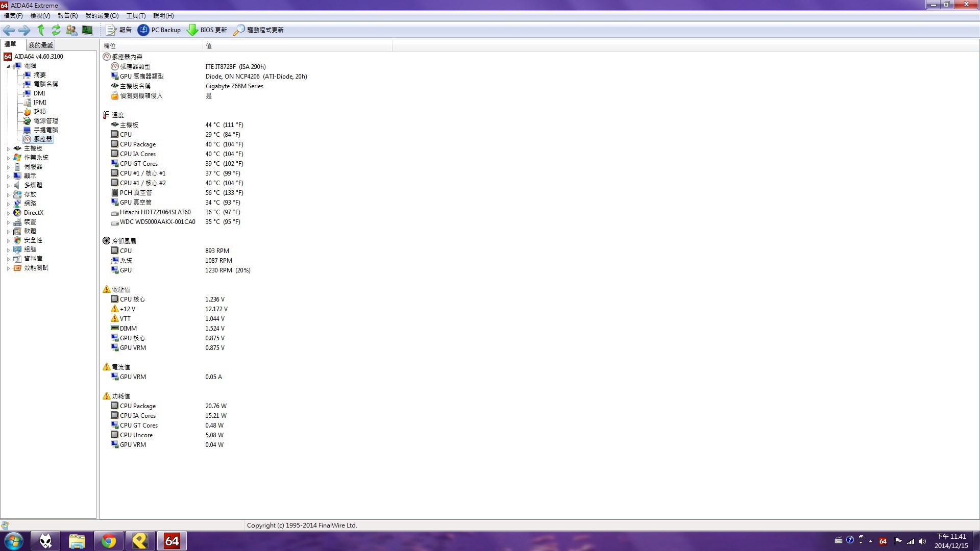
Task: Click the status bar icon at bottom left
Action: point(5,525)
